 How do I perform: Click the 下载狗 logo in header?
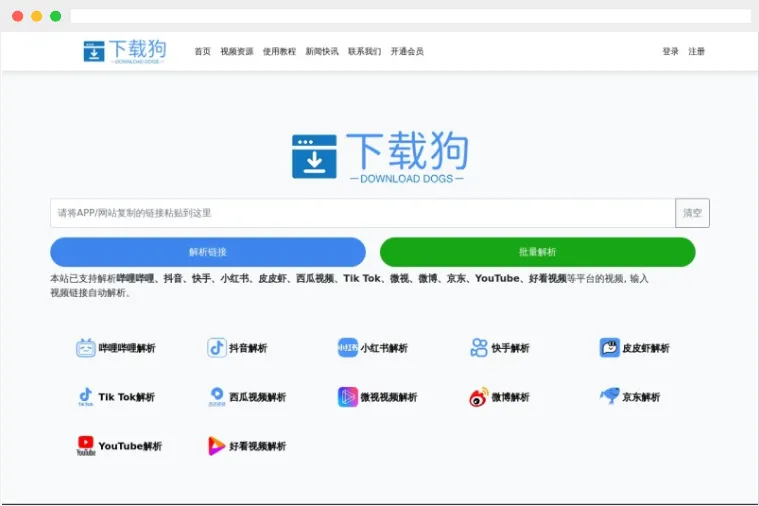124,51
